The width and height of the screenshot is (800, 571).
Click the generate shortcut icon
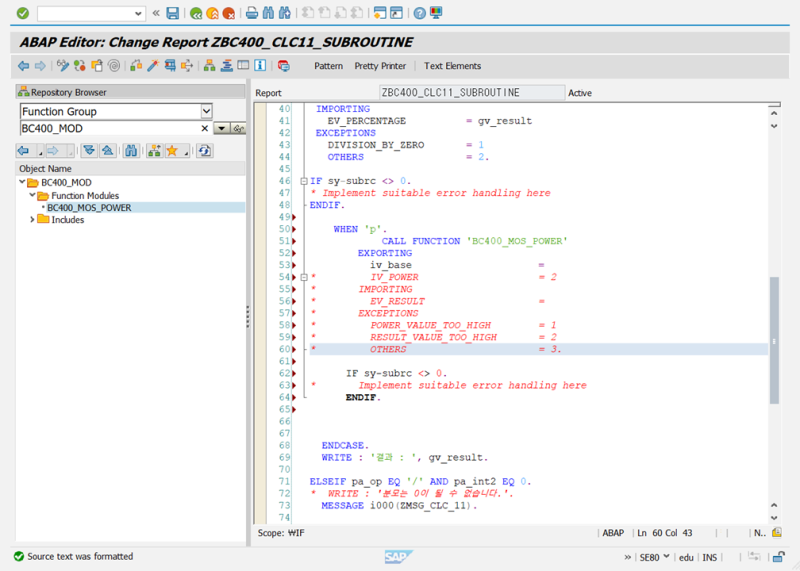coord(396,13)
